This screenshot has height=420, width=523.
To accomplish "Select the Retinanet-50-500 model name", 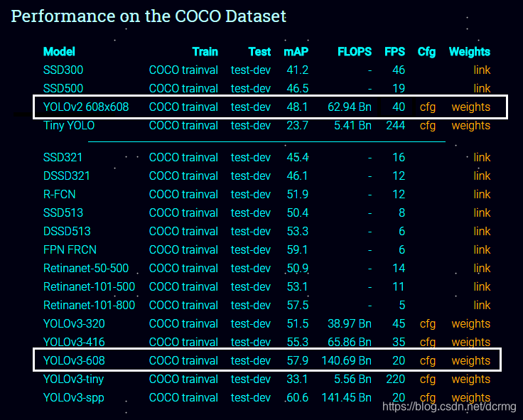I will 86,268.
